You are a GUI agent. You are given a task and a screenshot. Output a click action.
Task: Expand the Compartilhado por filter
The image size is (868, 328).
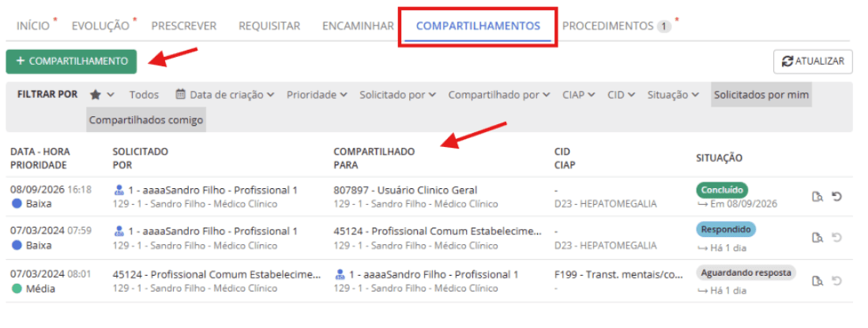pyautogui.click(x=499, y=95)
